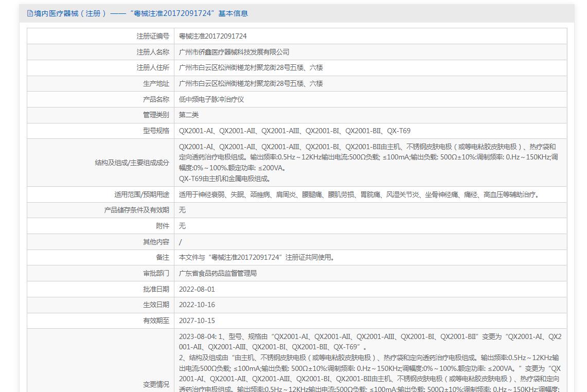Click the 适用范围/预期用途 description text
587x392 pixels.
tap(359, 194)
